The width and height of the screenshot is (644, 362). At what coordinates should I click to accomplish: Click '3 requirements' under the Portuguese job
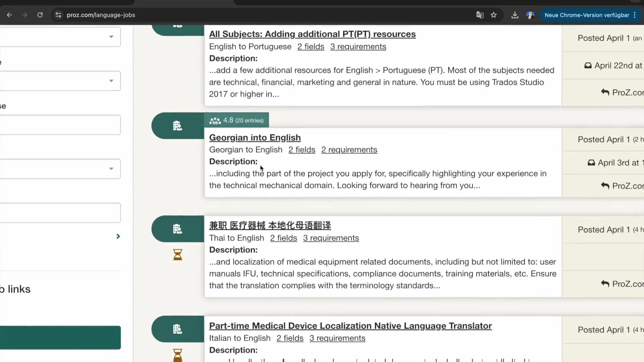pyautogui.click(x=358, y=47)
